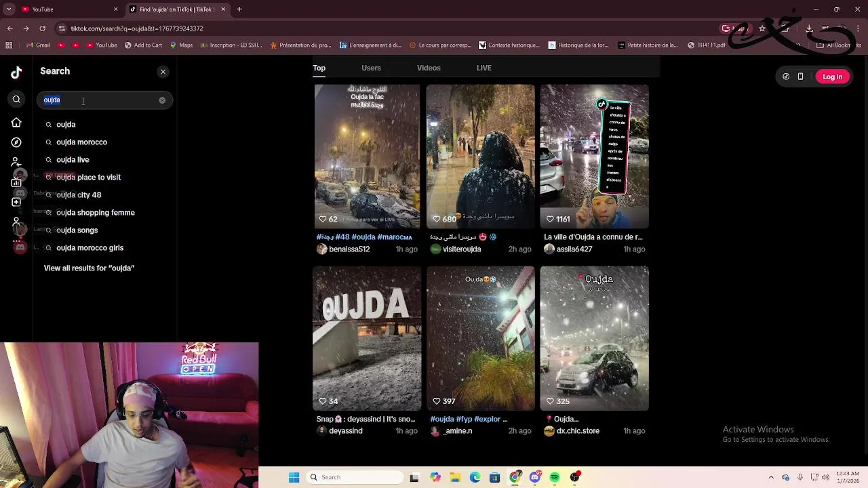The image size is (868, 488).
Task: Click the Log in button
Action: (832, 77)
